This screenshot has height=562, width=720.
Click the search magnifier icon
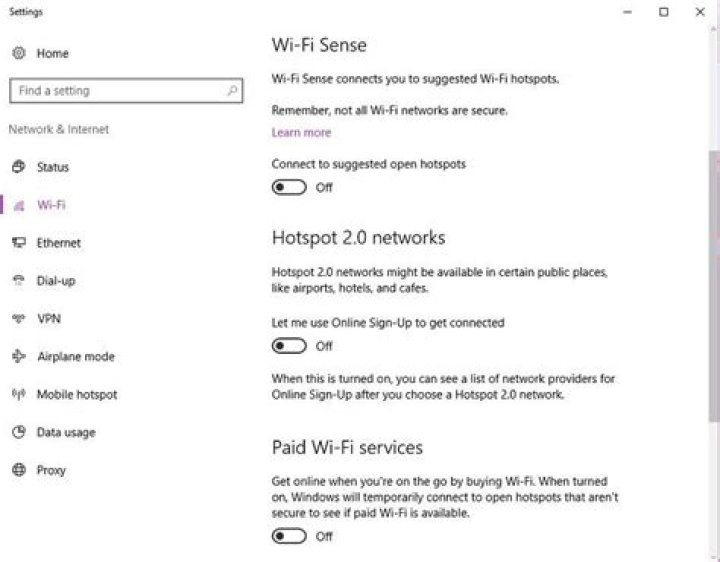pyautogui.click(x=232, y=91)
